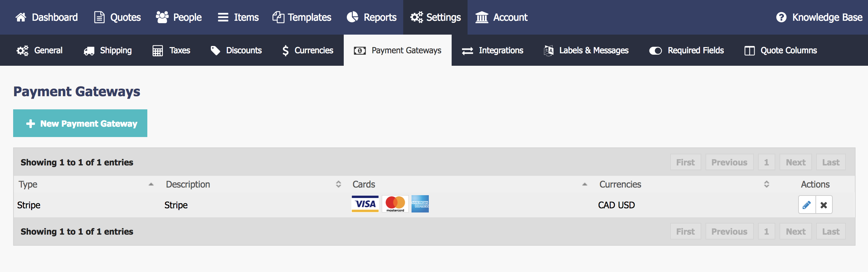This screenshot has height=272, width=868.
Task: Click top Next pagination button
Action: click(x=795, y=162)
